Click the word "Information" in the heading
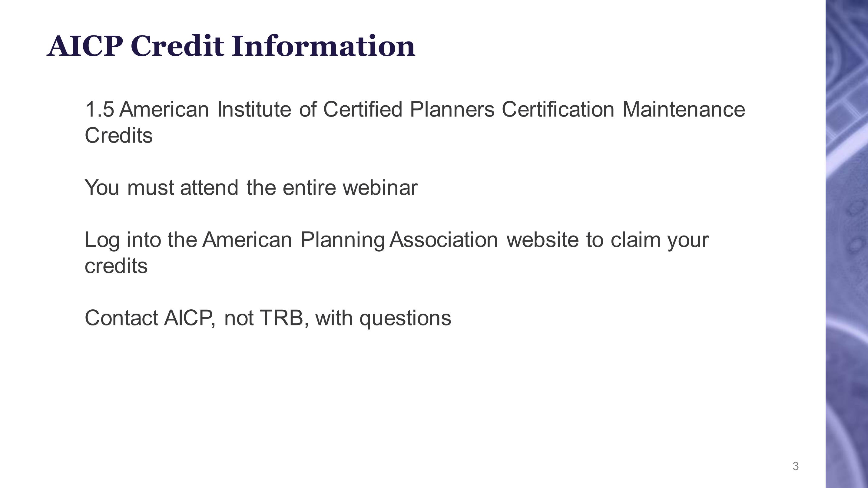This screenshot has width=868, height=488. 323,46
